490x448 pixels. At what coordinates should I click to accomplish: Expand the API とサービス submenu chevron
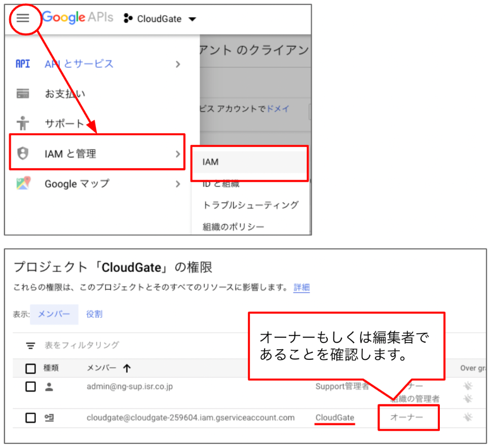click(x=178, y=64)
